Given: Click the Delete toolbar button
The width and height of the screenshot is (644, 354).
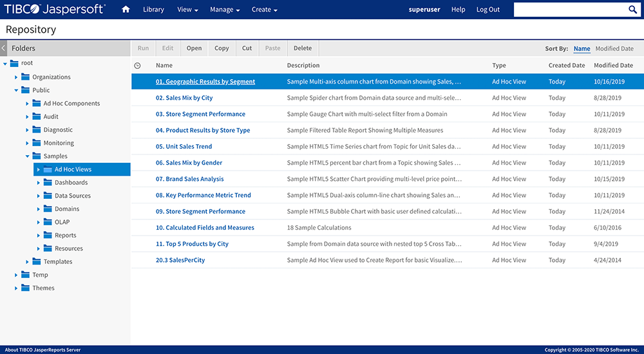Looking at the screenshot, I should (303, 48).
